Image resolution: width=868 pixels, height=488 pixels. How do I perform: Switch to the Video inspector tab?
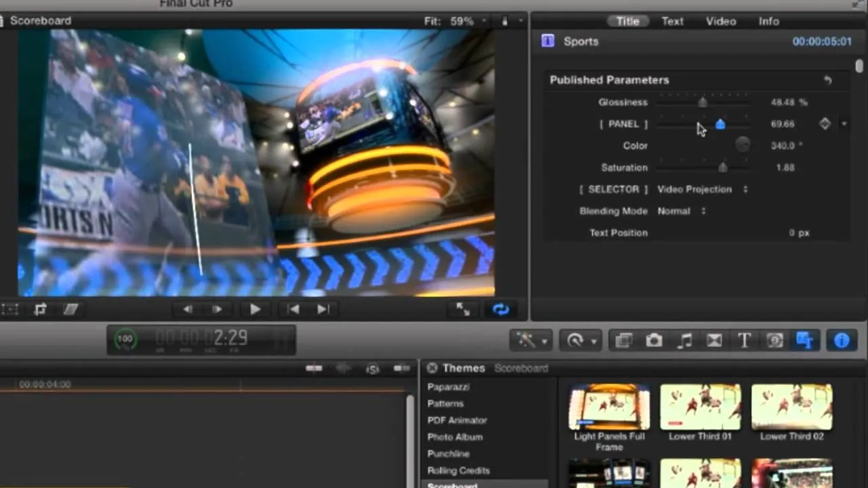point(720,21)
